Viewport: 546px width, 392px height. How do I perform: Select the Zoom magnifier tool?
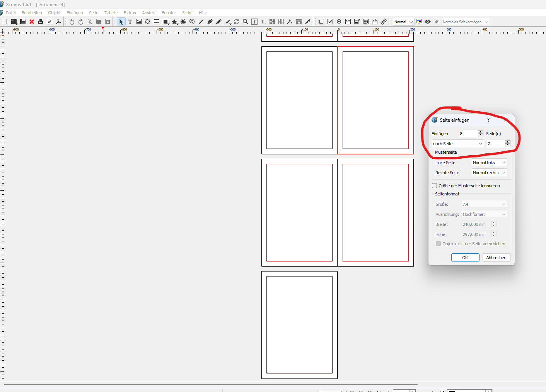245,22
